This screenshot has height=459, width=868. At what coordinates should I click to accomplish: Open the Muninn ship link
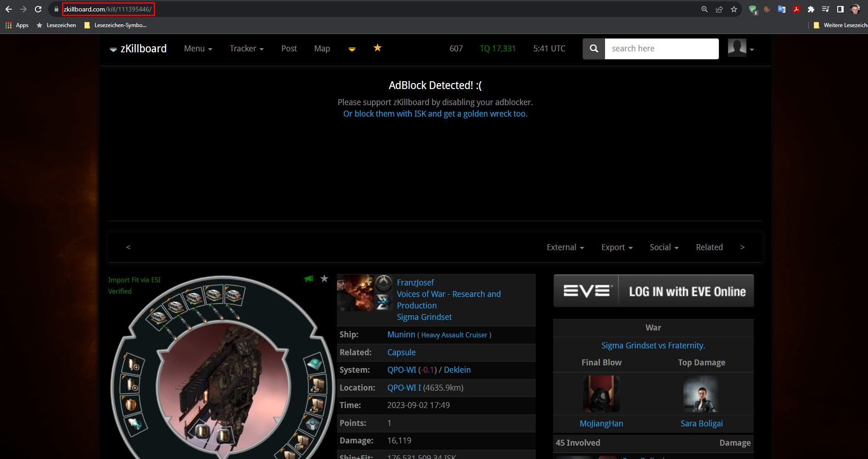coord(401,335)
